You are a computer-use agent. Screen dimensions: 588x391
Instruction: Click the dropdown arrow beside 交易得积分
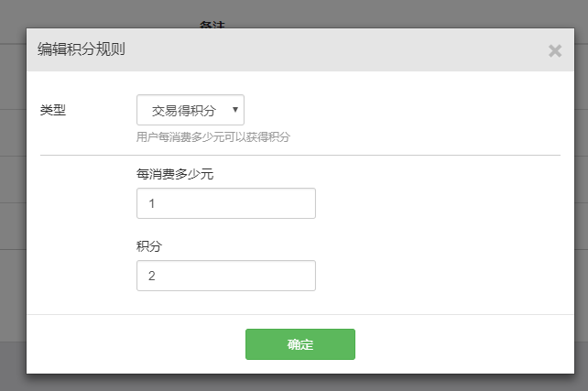235,110
